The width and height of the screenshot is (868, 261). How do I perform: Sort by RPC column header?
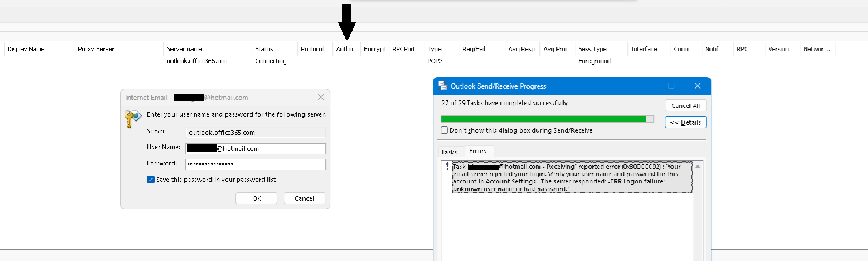749,49
